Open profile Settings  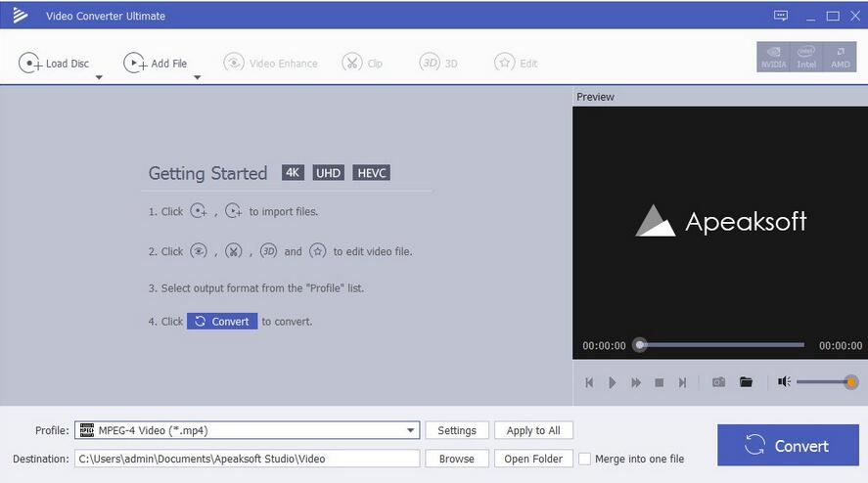pyautogui.click(x=457, y=430)
